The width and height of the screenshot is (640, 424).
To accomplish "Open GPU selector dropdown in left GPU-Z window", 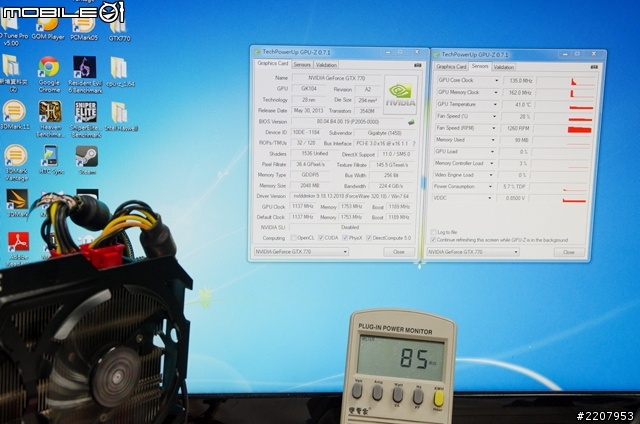I will pyautogui.click(x=301, y=252).
